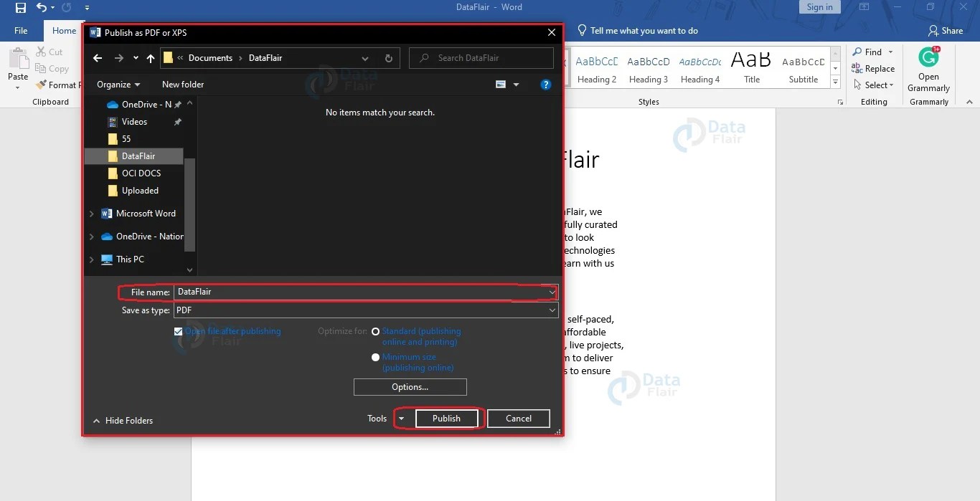980x501 pixels.
Task: Switch to the File ribbon tab
Action: point(21,30)
